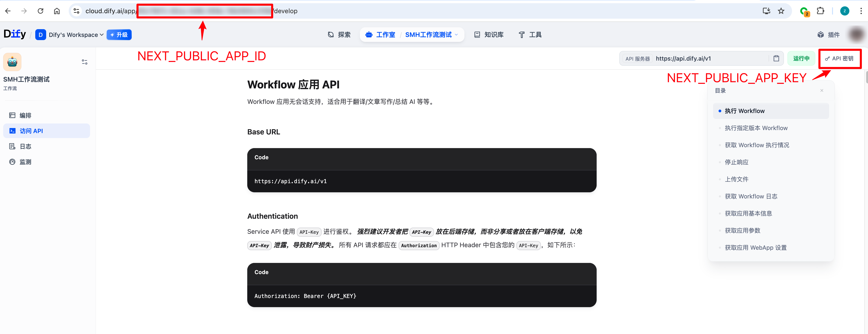Click the Dify logo
This screenshot has height=334, width=868.
pos(15,34)
